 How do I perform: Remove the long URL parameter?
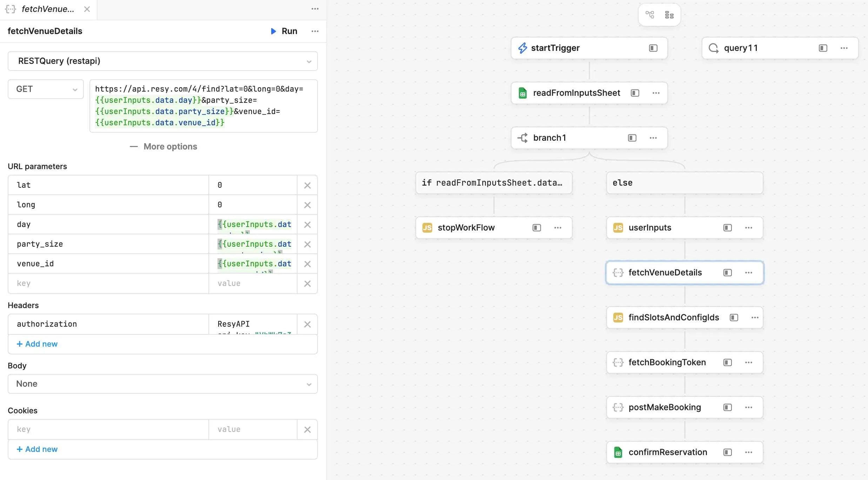[x=307, y=205]
